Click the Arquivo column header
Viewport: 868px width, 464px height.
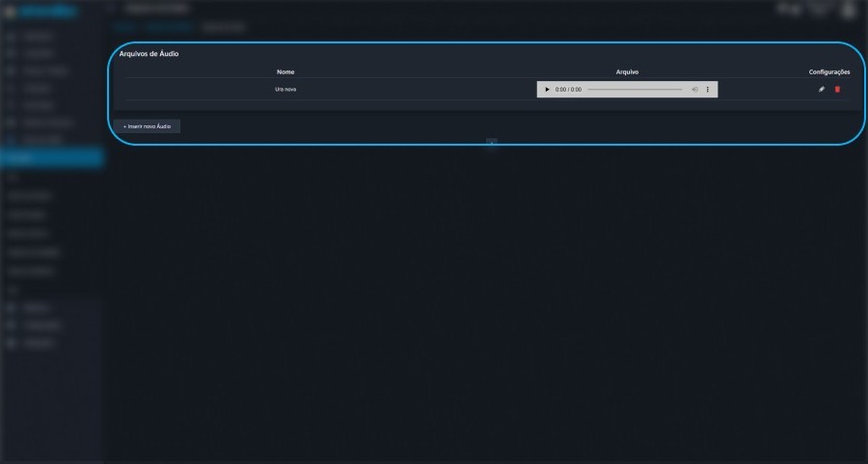point(627,72)
